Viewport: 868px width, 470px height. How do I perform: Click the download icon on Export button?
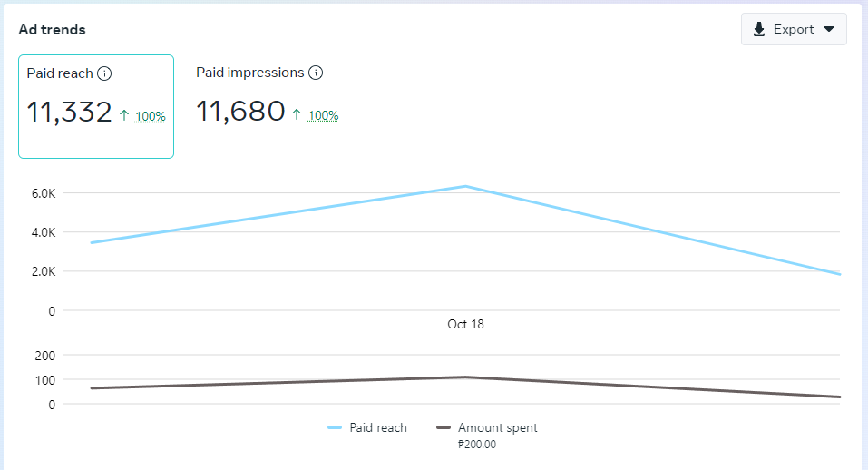pyautogui.click(x=759, y=29)
